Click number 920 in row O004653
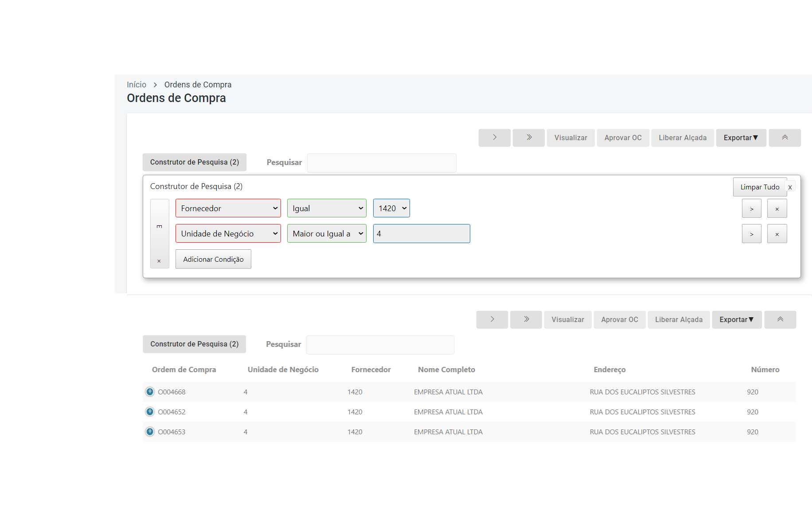The width and height of the screenshot is (812, 531). 753,432
